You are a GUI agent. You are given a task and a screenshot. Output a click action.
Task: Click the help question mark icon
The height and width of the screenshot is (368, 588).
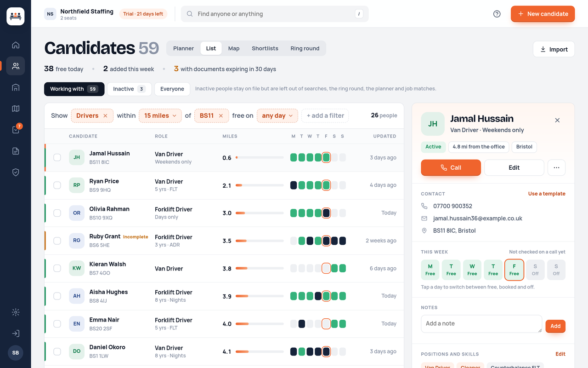497,14
